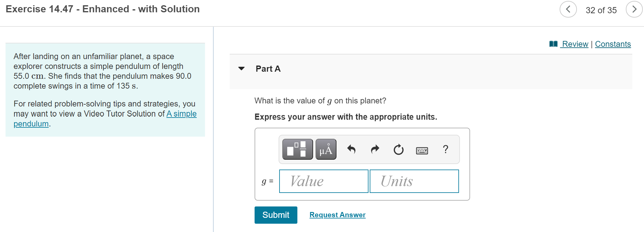Click the Units input field
Viewport: 644px width, 232px height.
(x=414, y=181)
